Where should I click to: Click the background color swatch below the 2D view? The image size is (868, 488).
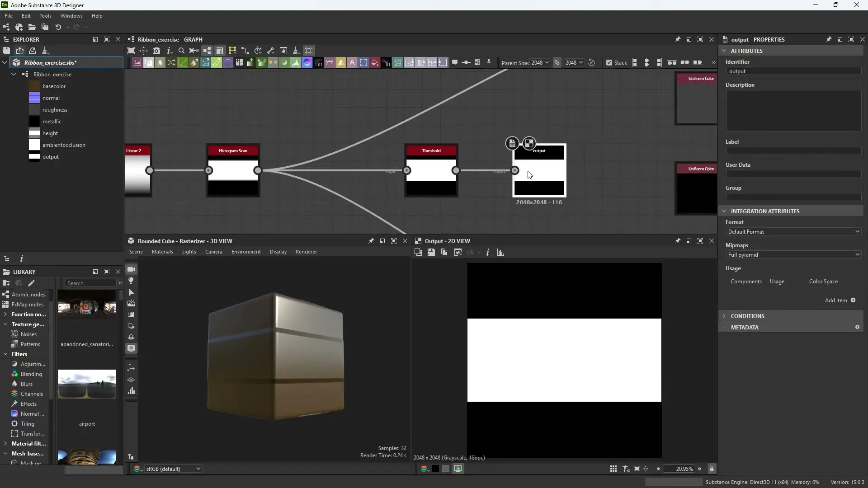(x=435, y=469)
